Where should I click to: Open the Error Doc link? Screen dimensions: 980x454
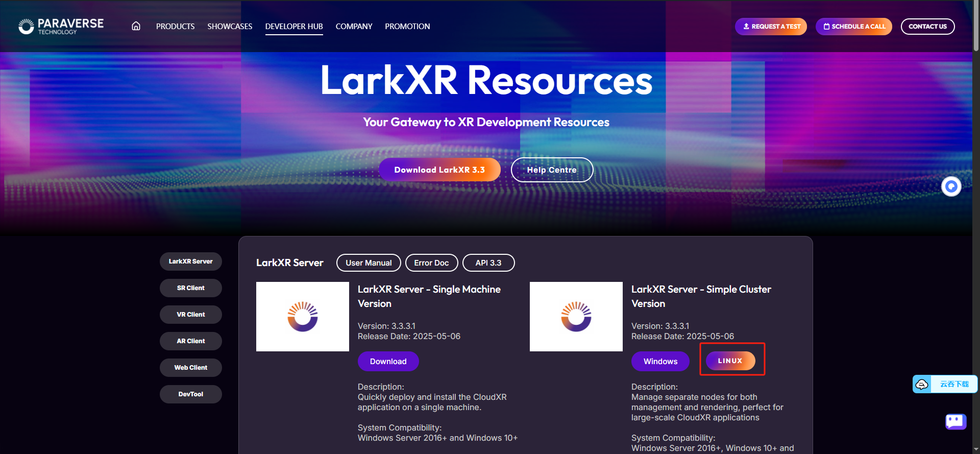point(431,263)
